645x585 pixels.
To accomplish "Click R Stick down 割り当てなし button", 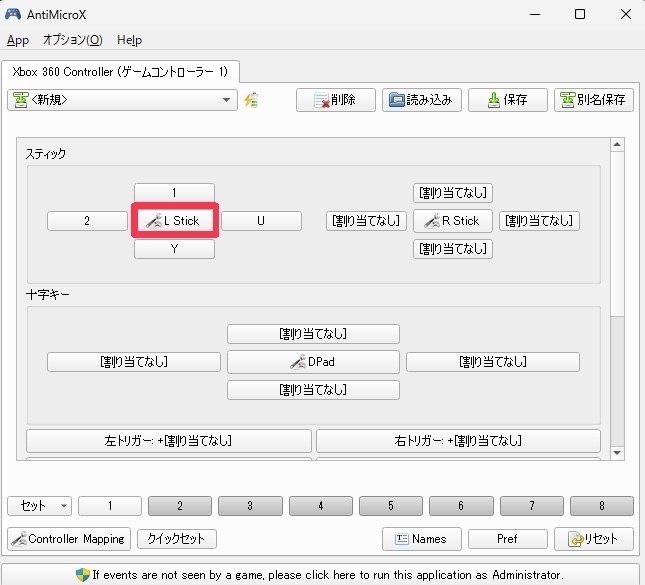I will (x=452, y=249).
